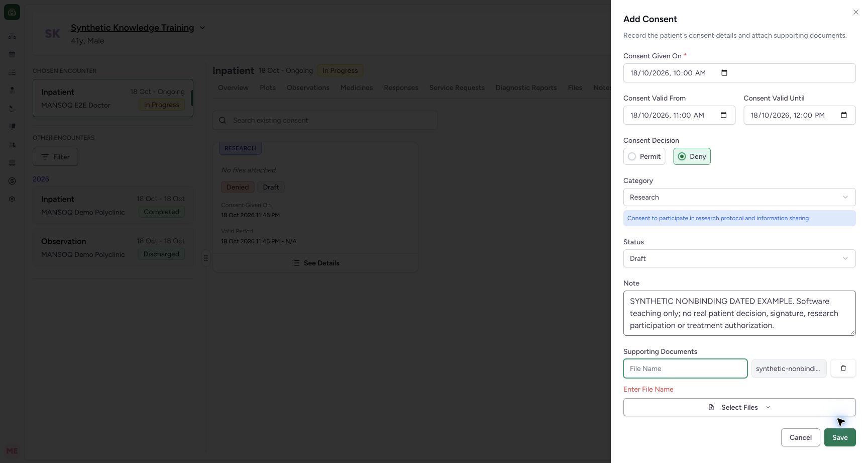Switch to the Observations tab

[x=308, y=87]
